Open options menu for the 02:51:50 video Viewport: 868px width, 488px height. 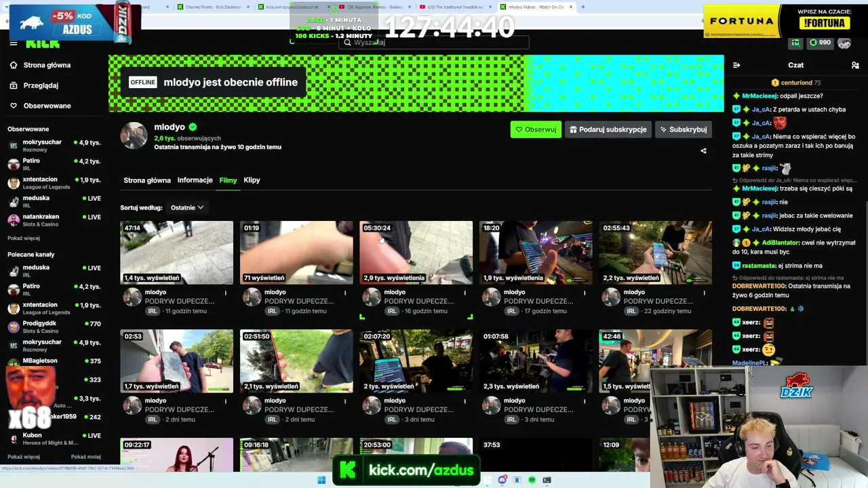coord(345,401)
